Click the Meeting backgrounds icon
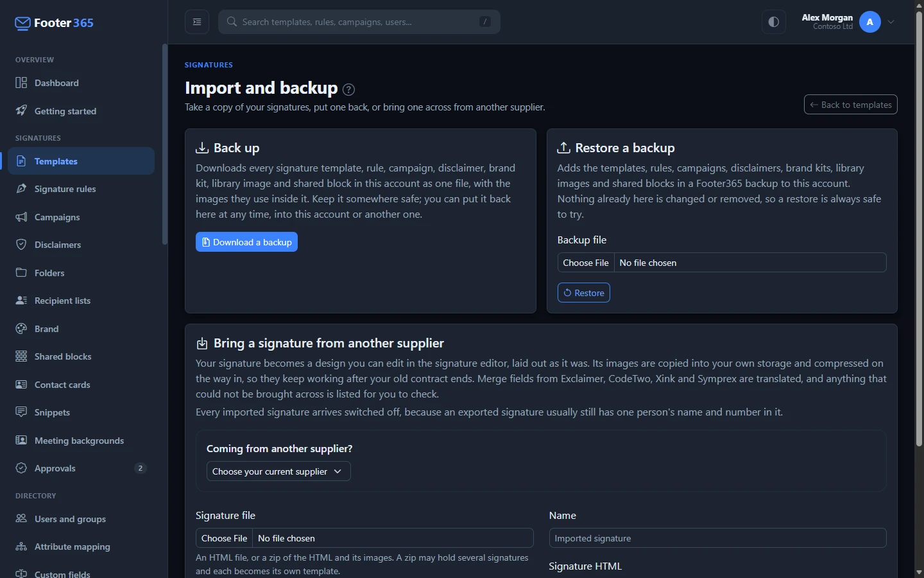The height and width of the screenshot is (578, 924). [x=21, y=441]
